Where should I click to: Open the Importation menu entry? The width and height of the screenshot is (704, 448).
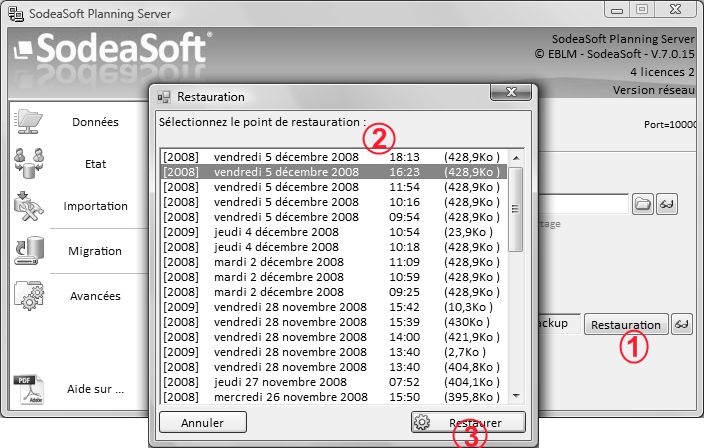tap(95, 206)
